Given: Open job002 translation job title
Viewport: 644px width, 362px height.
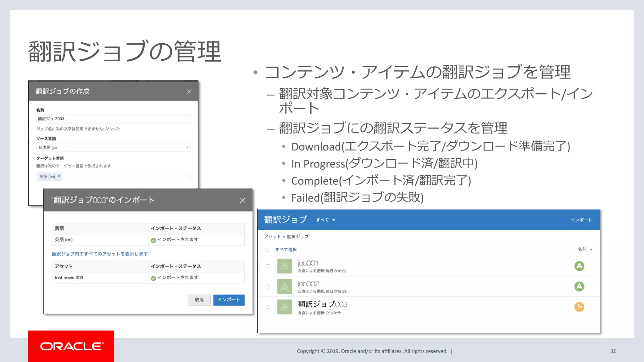Looking at the screenshot, I should click(308, 284).
